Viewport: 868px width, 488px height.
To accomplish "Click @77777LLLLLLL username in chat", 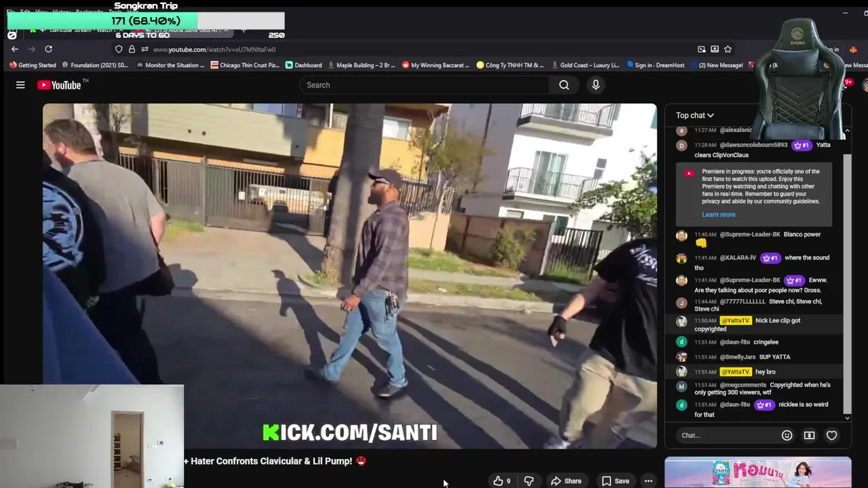I will [x=742, y=302].
